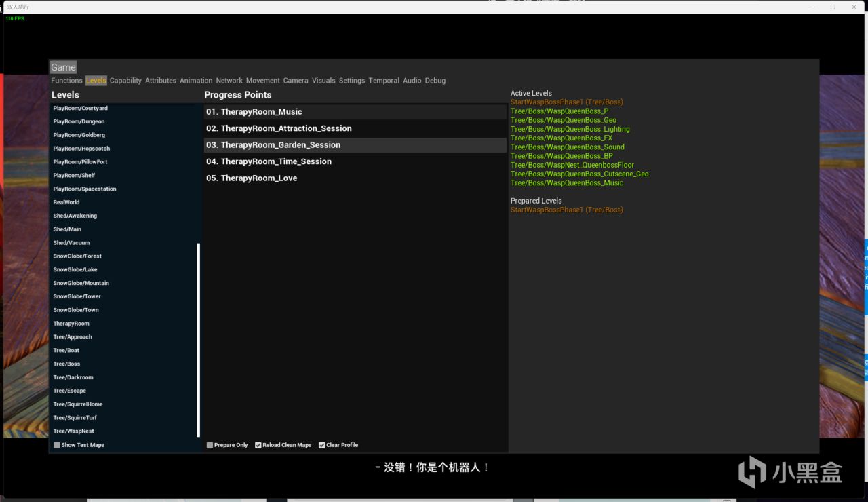The image size is (868, 502).
Task: Switch to the Attributes tab
Action: click(161, 81)
